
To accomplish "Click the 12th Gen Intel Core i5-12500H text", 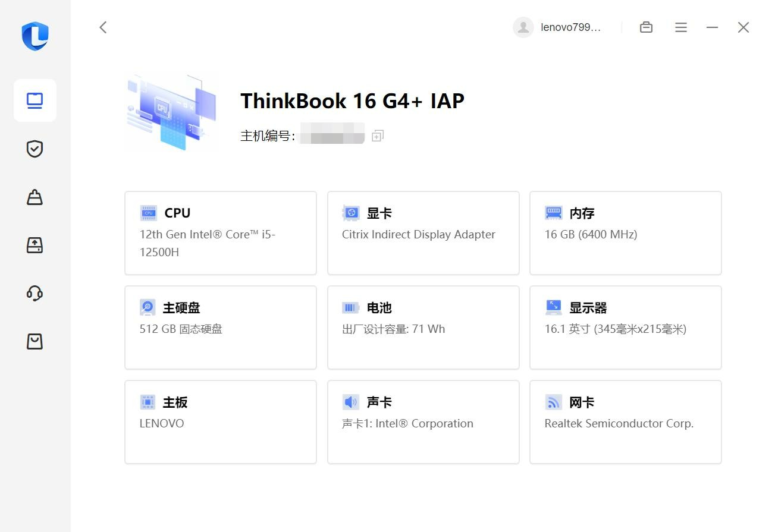I will tap(208, 243).
